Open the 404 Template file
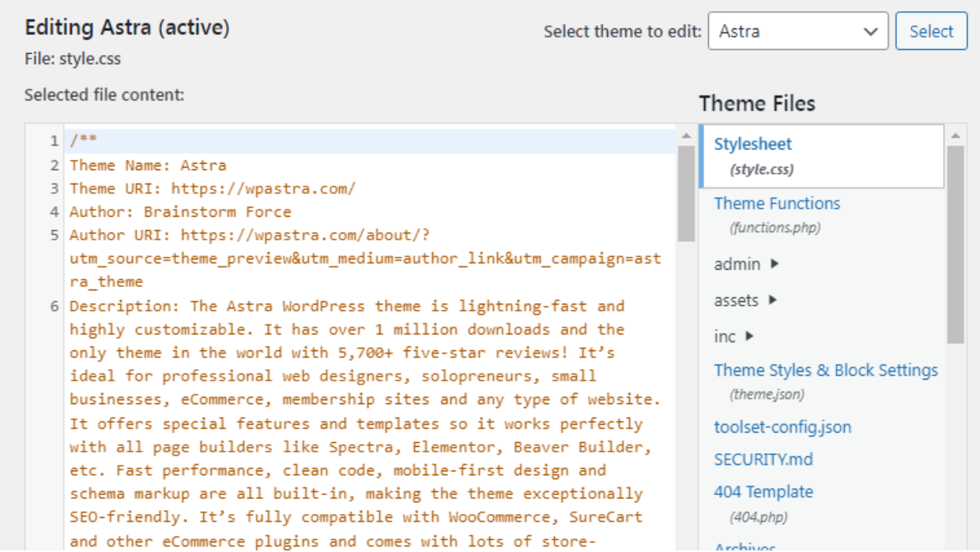This screenshot has height=552, width=980. point(763,491)
